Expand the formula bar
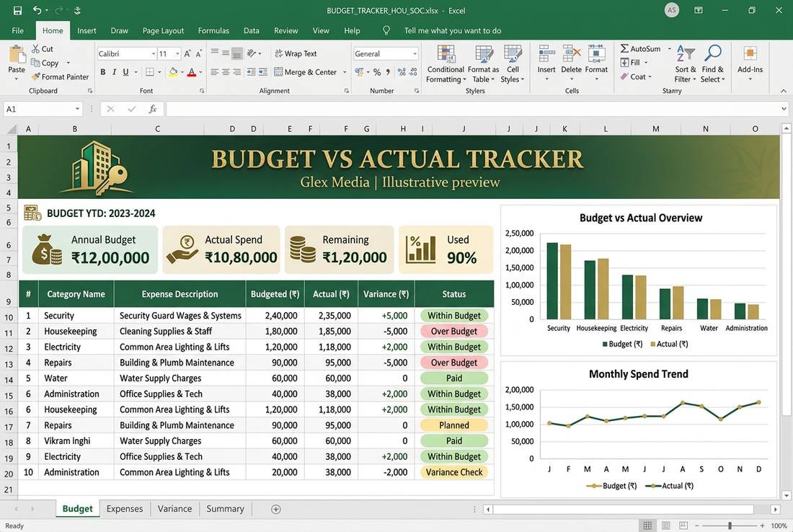793x532 pixels. tap(784, 109)
